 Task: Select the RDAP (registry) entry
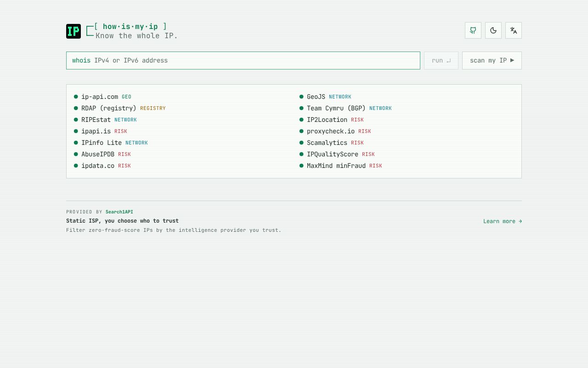(x=120, y=108)
